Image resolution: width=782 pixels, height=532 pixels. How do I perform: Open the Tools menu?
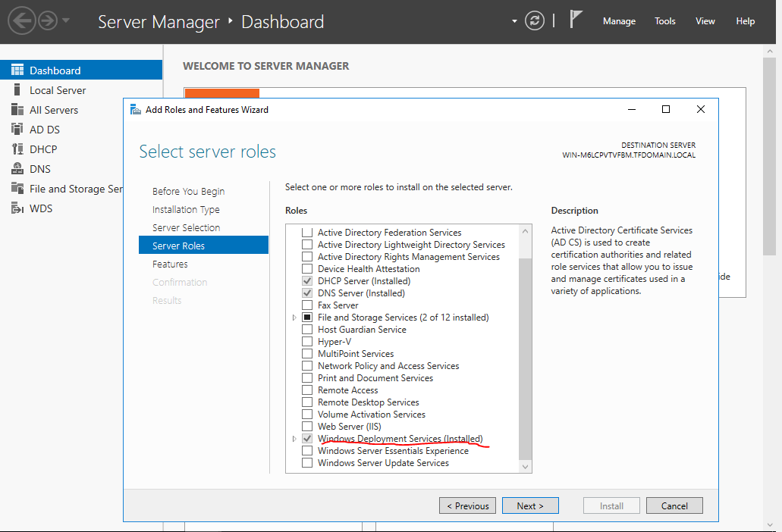coord(664,21)
